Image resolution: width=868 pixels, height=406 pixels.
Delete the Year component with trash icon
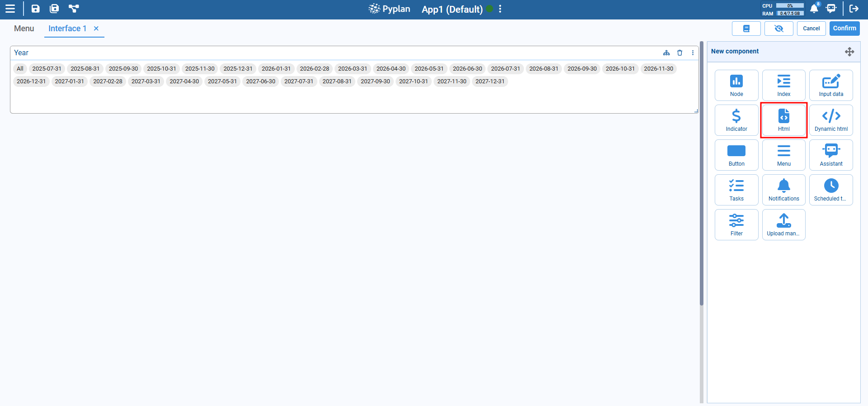679,53
